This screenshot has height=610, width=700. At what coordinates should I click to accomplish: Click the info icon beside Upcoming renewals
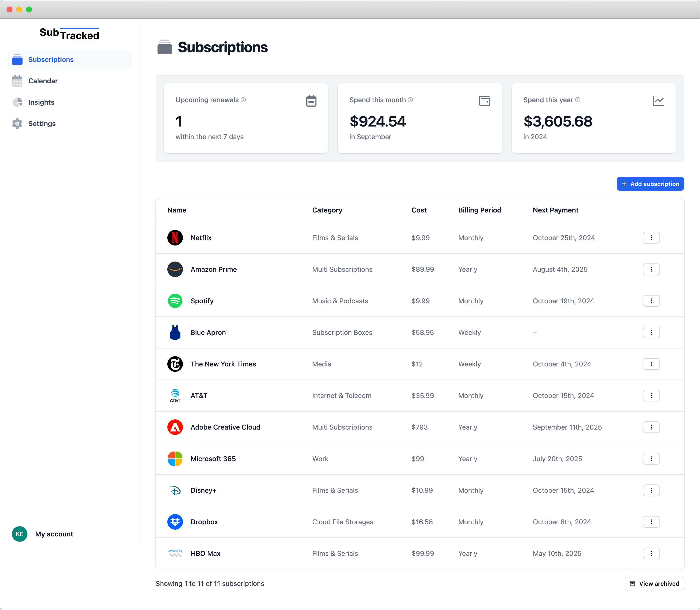coord(243,100)
